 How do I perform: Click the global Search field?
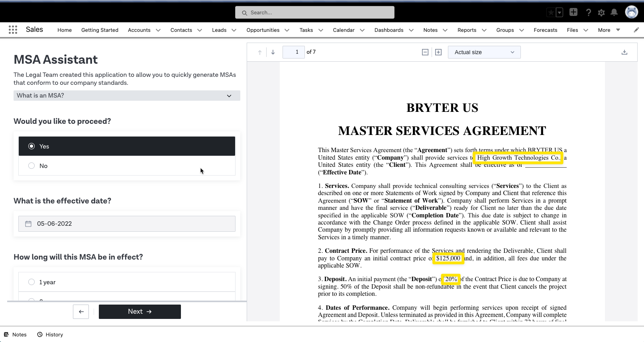[315, 12]
